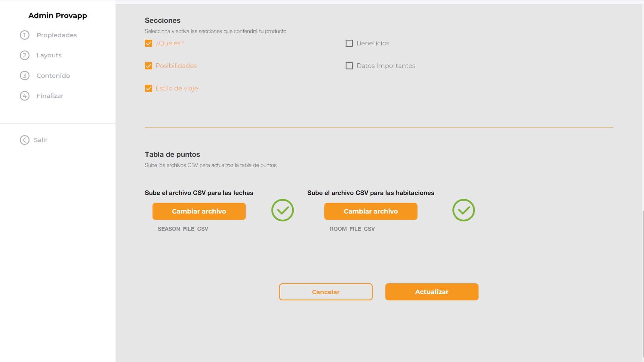Viewport: 644px width, 362px height.
Task: Uncheck the Posibilidades checkbox
Action: click(x=149, y=66)
